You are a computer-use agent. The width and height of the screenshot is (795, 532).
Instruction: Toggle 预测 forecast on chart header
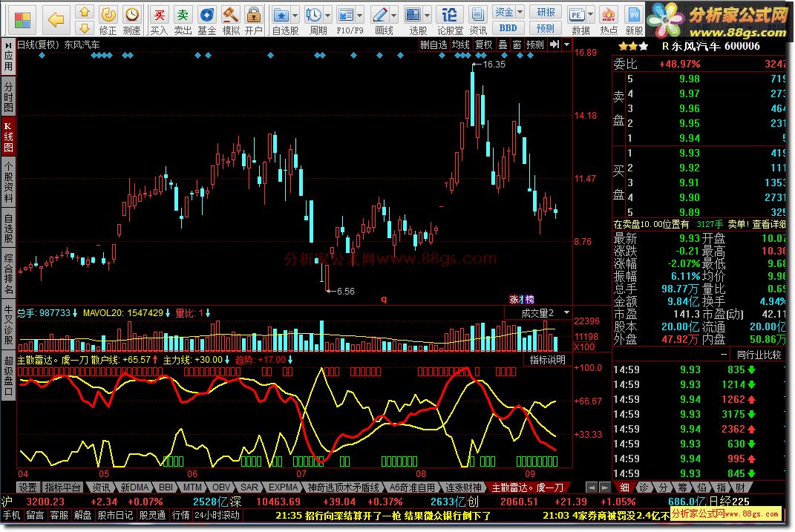(x=535, y=45)
